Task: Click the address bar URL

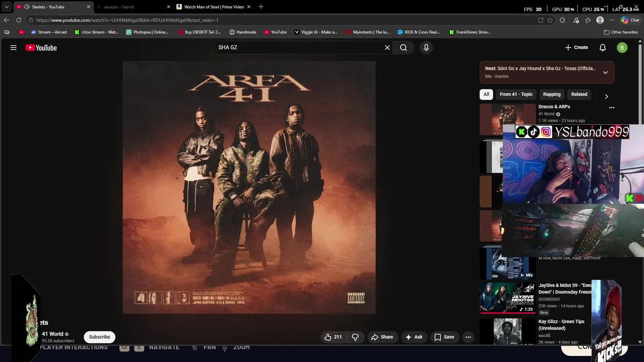Action: pyautogui.click(x=127, y=20)
